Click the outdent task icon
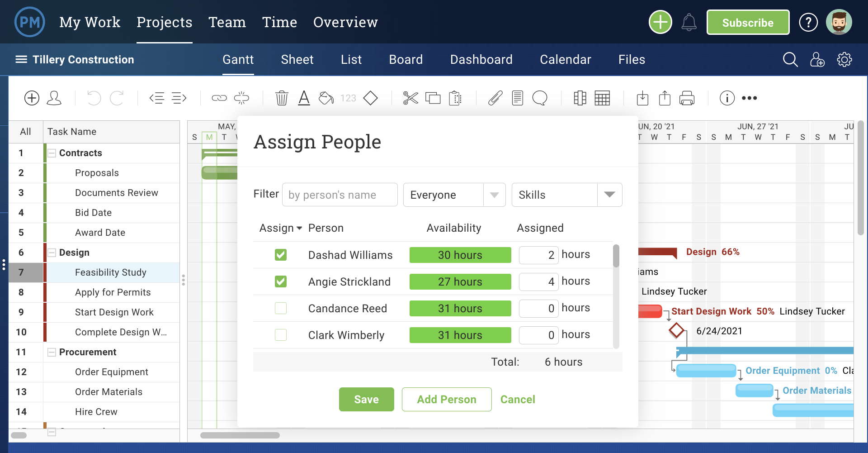 pyautogui.click(x=157, y=98)
